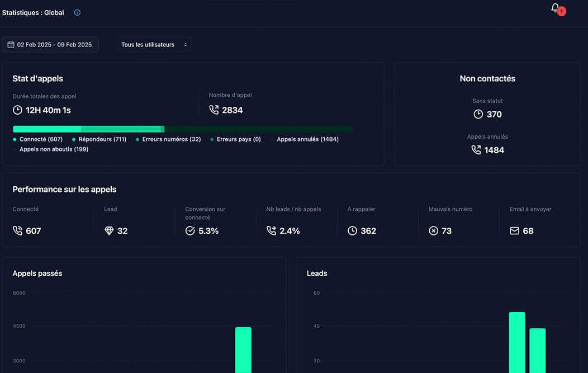
Task: Click the Mauvais numéro label
Action: click(451, 209)
